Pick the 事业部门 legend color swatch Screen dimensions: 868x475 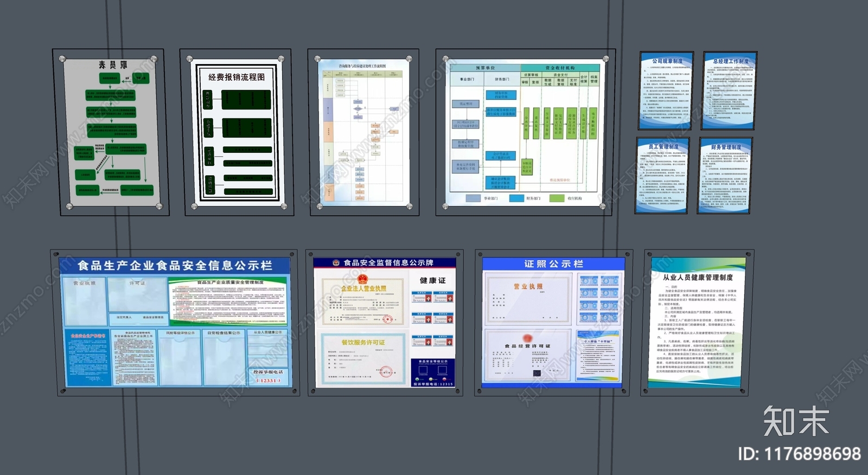pos(473,198)
